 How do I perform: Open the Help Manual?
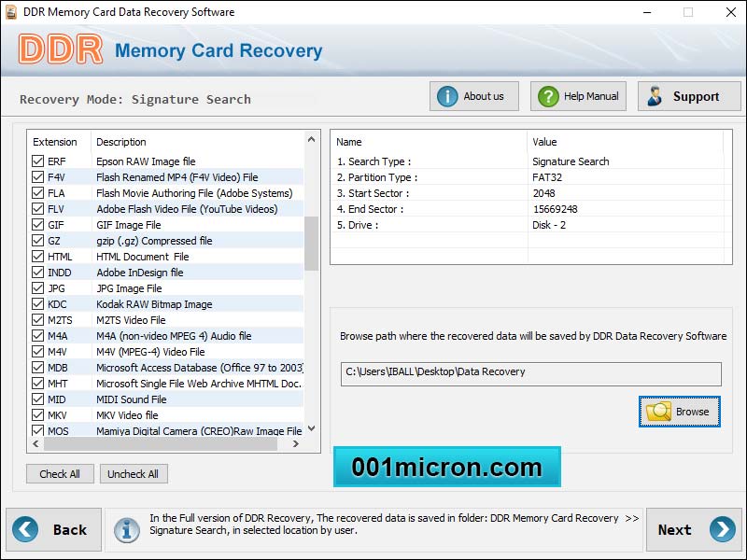pyautogui.click(x=577, y=96)
